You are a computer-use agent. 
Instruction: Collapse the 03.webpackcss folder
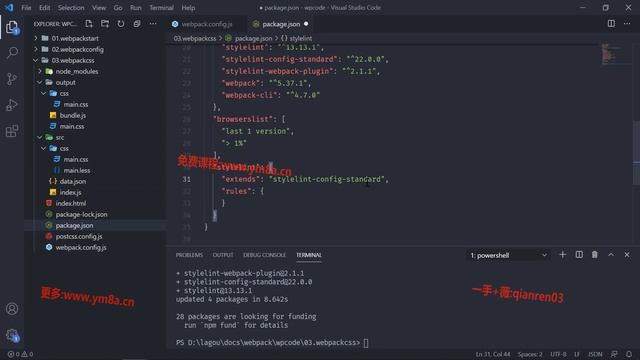pos(73,60)
